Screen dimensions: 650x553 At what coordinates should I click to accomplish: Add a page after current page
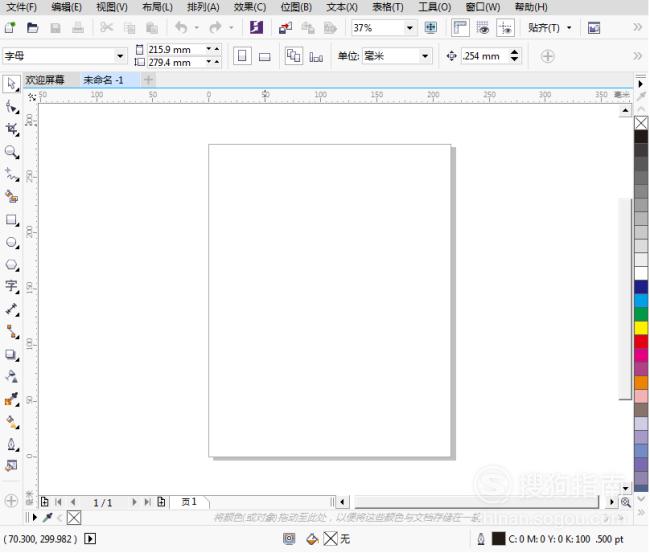[x=162, y=502]
